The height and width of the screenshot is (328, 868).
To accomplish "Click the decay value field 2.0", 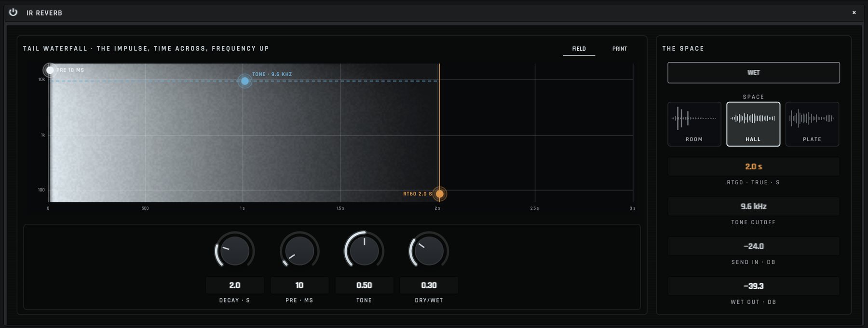I will pos(235,285).
